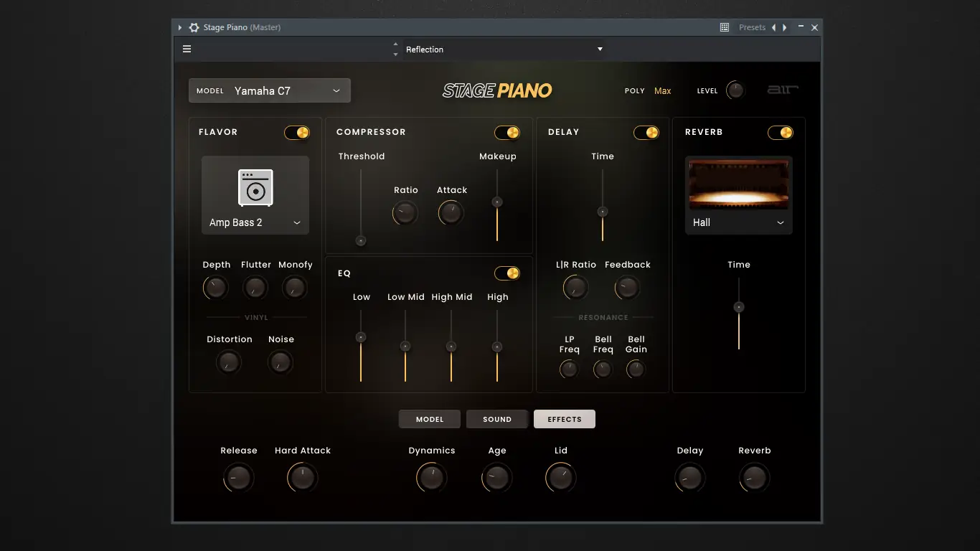Screen dimensions: 980x551
Task: Open the plugin options gear icon
Action: pos(194,27)
